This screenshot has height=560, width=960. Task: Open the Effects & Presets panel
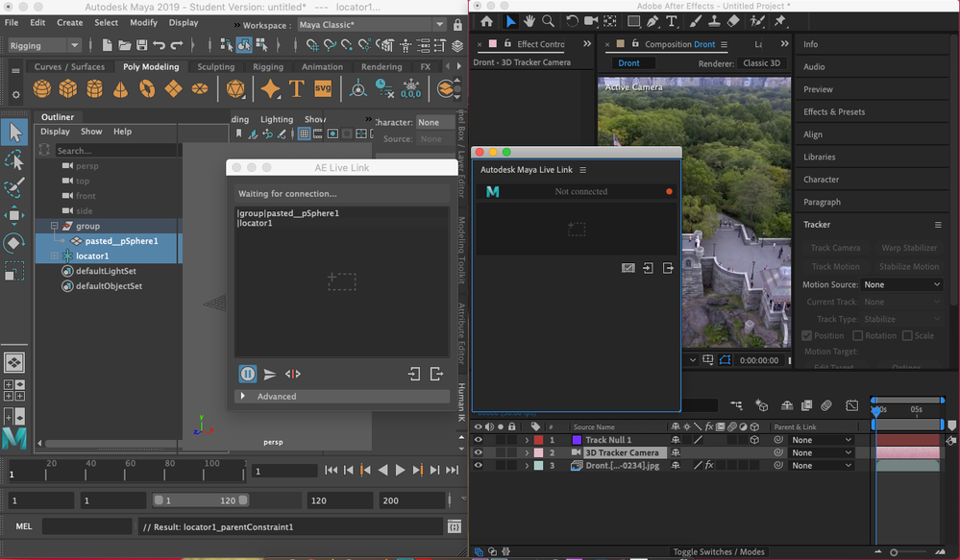coord(834,112)
